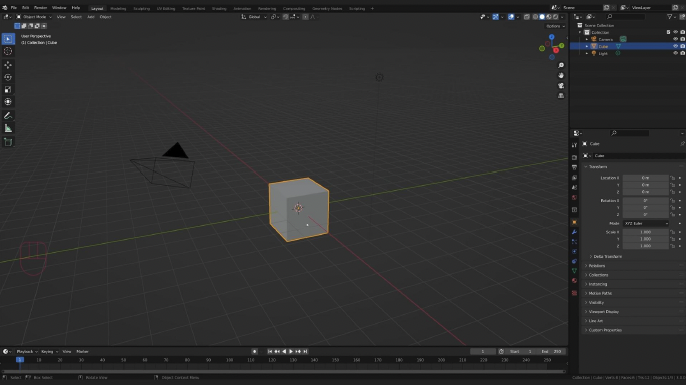
Task: Select the Annotate tool
Action: pos(8,116)
